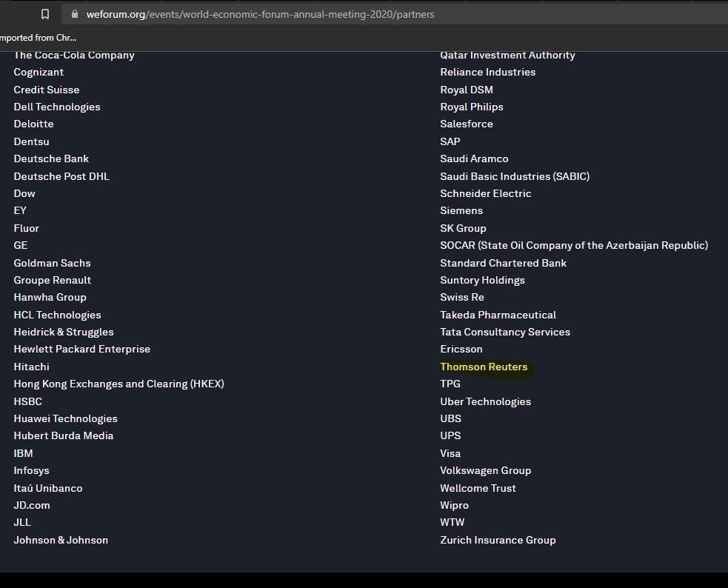Open SOCAR State Oil Company link
The height and width of the screenshot is (588, 728).
574,245
